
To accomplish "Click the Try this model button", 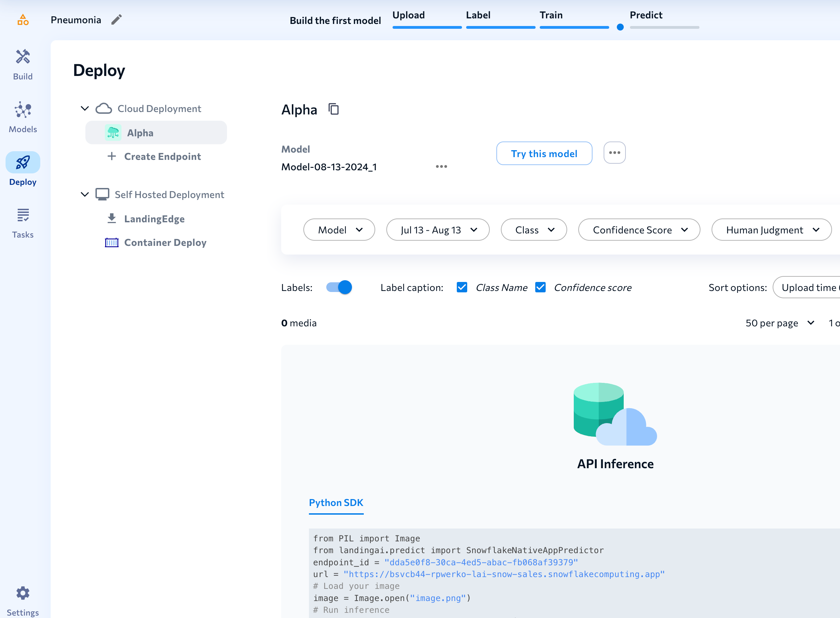I will [544, 153].
